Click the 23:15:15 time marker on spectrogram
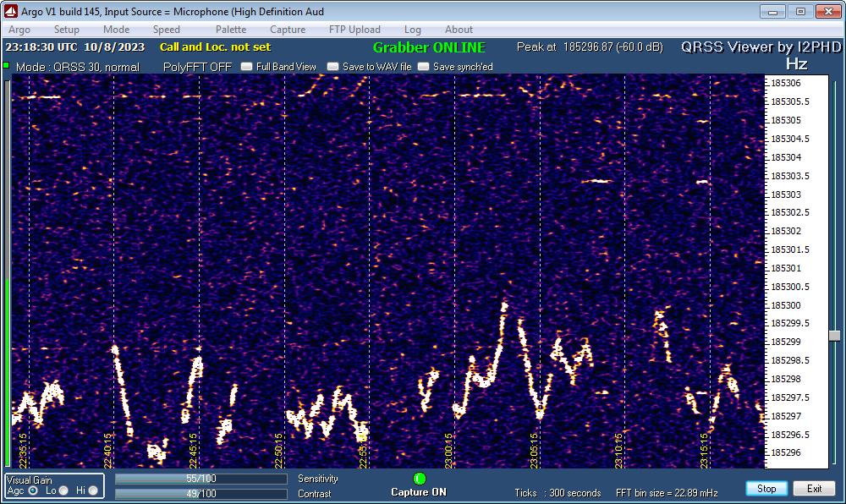The width and height of the screenshot is (846, 504). [x=704, y=450]
